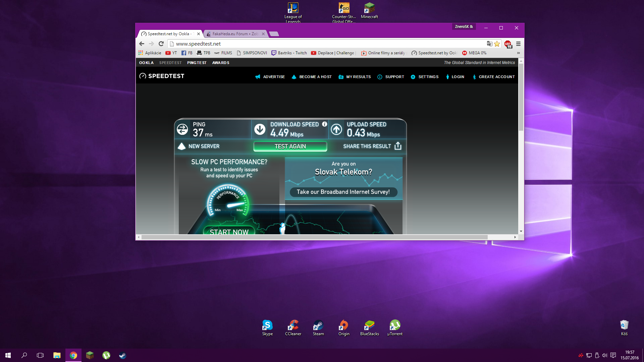Screen dimensions: 644x362
Task: Open the Baxtriks - Twitch bookmark
Action: click(289, 53)
